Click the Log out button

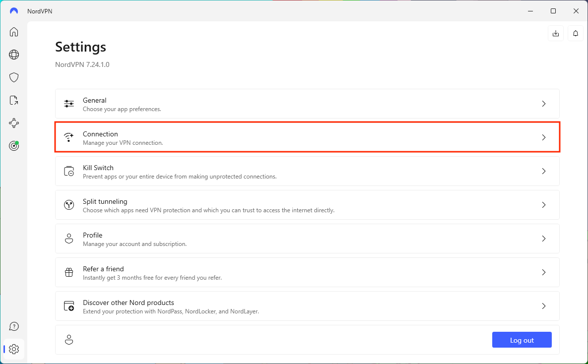click(522, 340)
